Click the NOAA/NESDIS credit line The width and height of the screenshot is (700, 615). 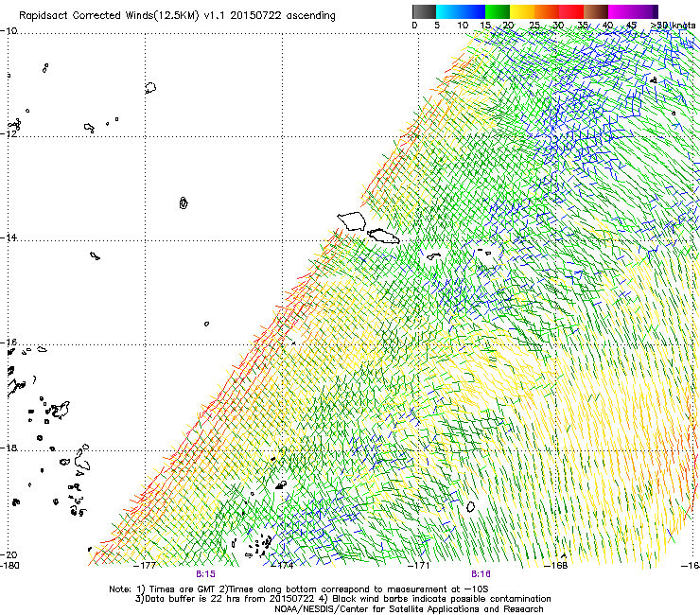click(x=409, y=609)
